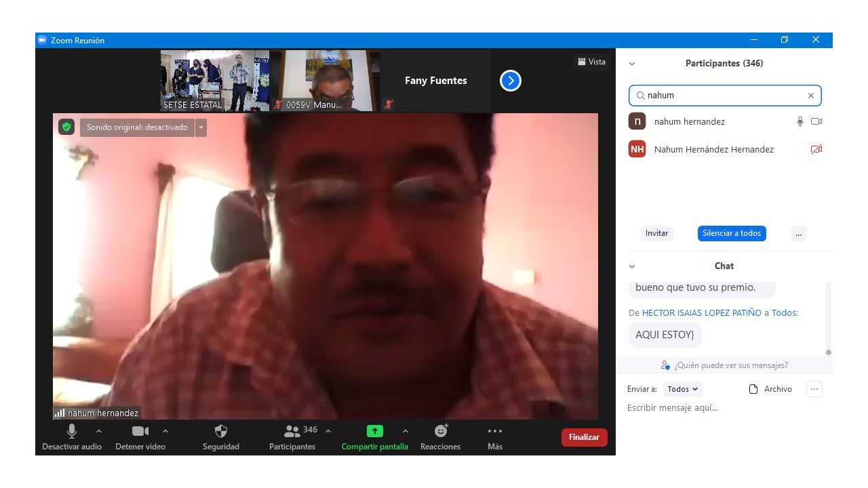Click the chat scrollbar handle
The height and width of the screenshot is (488, 868).
coord(829,352)
